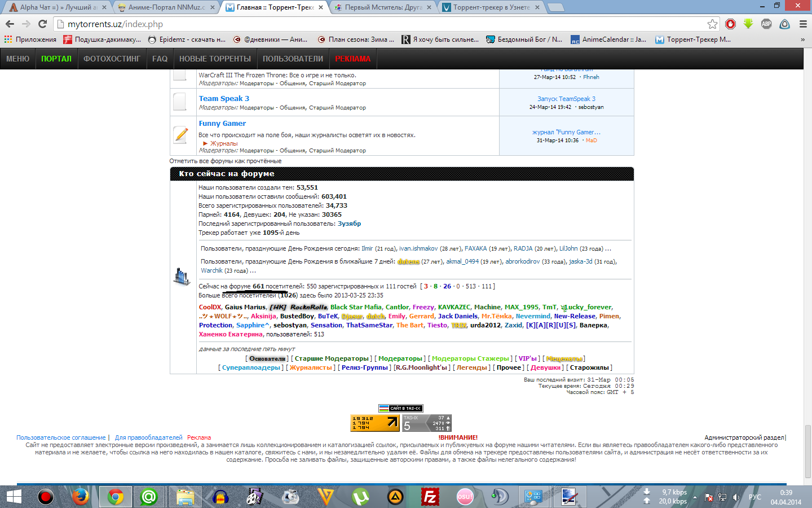Show hidden tray icons arrow

(x=695, y=497)
